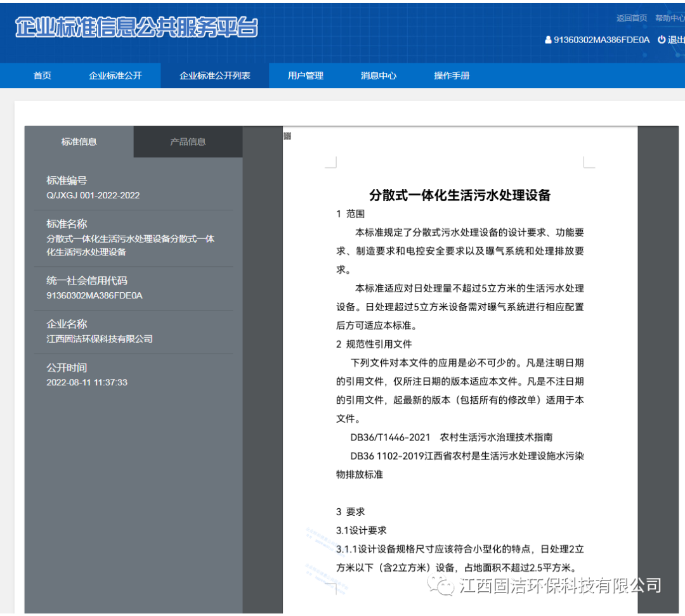Click the 企业标准信息公共服务平台 site title

137,27
